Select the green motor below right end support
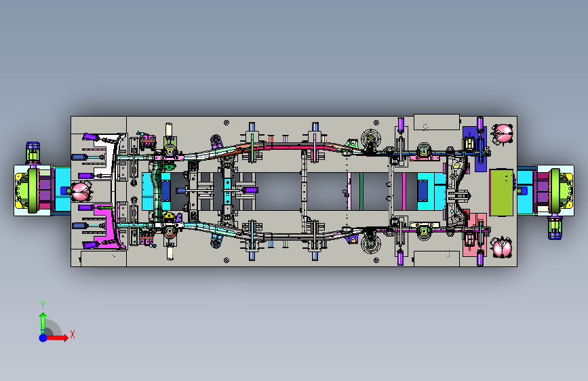The image size is (588, 381). [x=555, y=228]
